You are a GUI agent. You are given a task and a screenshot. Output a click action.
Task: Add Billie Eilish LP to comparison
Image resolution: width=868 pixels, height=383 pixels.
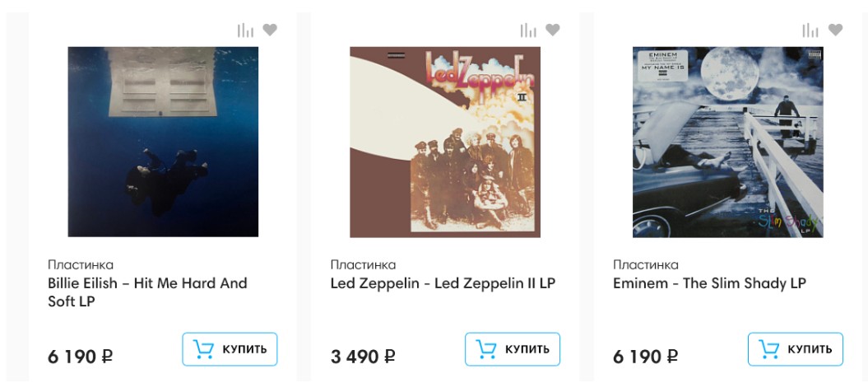click(245, 30)
